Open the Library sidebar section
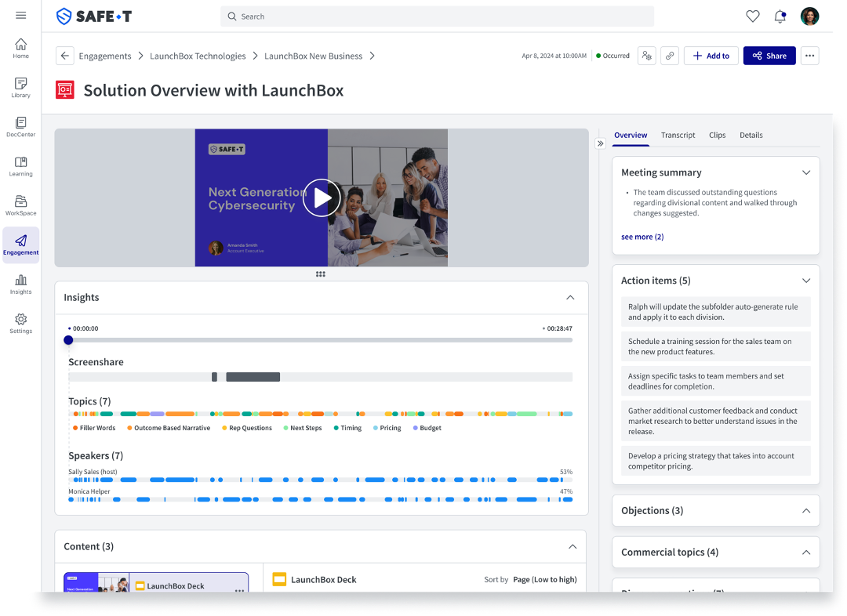847x616 pixels. click(20, 88)
